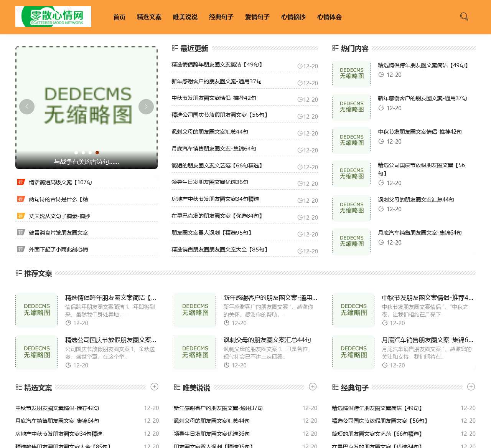
Task: Click the list icon beside 最近更新
Action: click(x=175, y=48)
